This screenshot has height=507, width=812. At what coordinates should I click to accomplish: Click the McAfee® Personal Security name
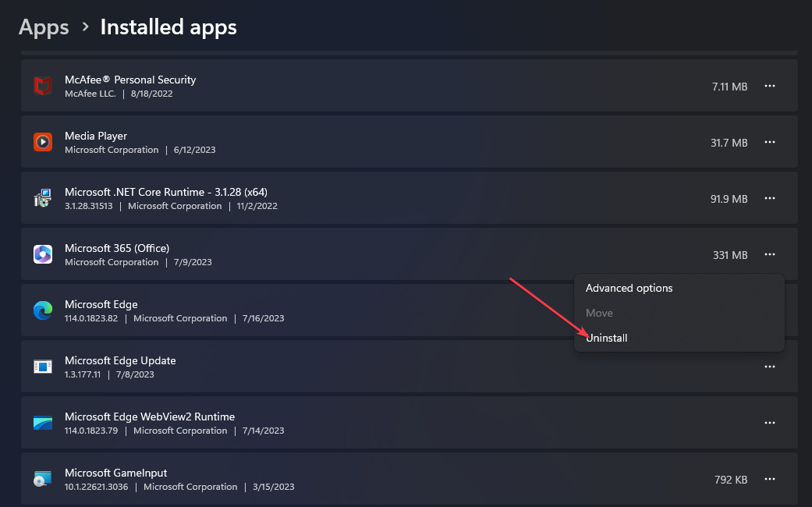click(130, 80)
